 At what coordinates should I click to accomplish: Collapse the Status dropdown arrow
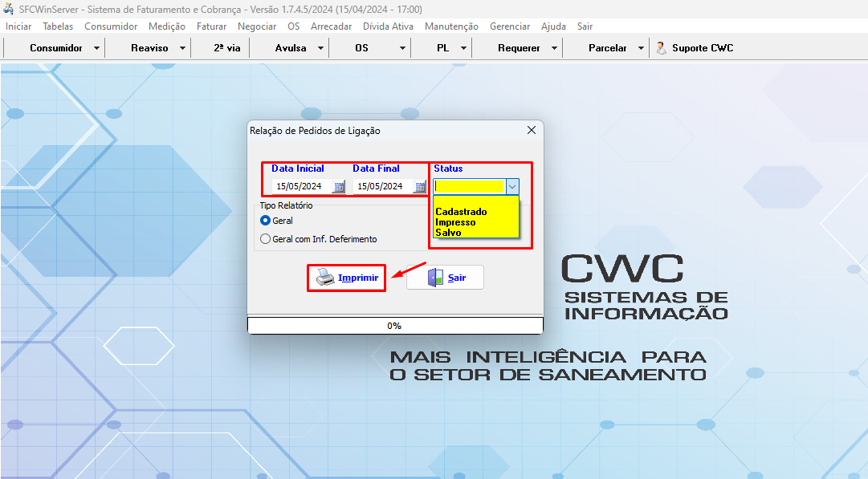click(512, 186)
